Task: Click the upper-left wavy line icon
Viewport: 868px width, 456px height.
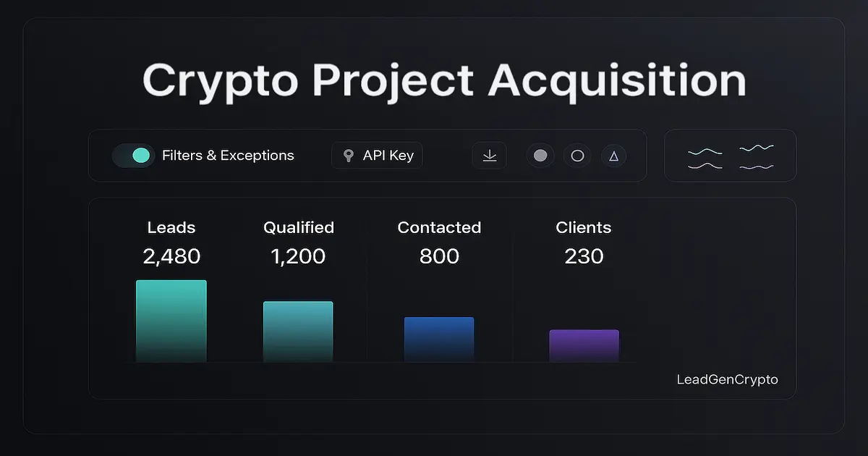Action: point(705,152)
